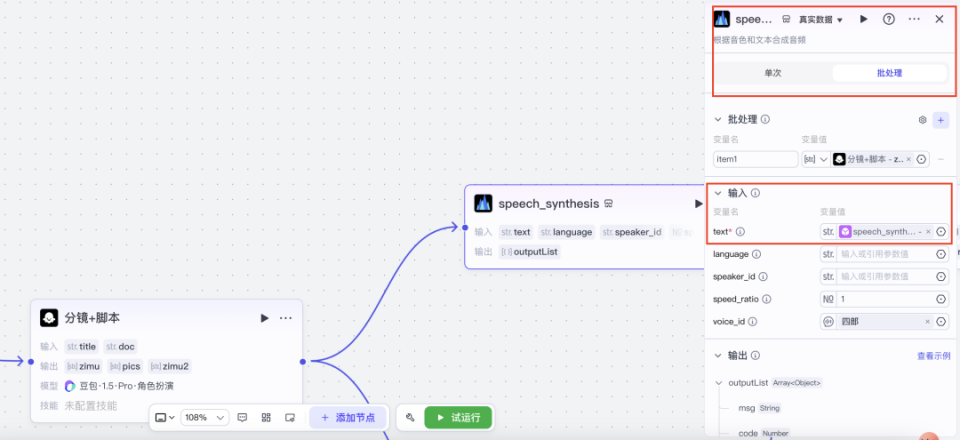Switch to 单次 mode
The width and height of the screenshot is (960, 440).
point(773,73)
